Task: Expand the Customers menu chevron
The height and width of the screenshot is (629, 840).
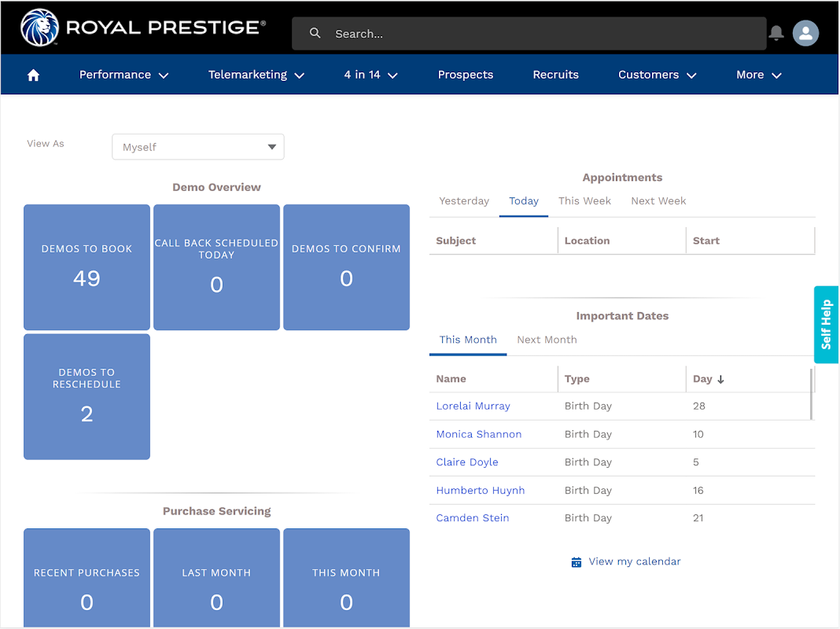Action: pos(691,75)
